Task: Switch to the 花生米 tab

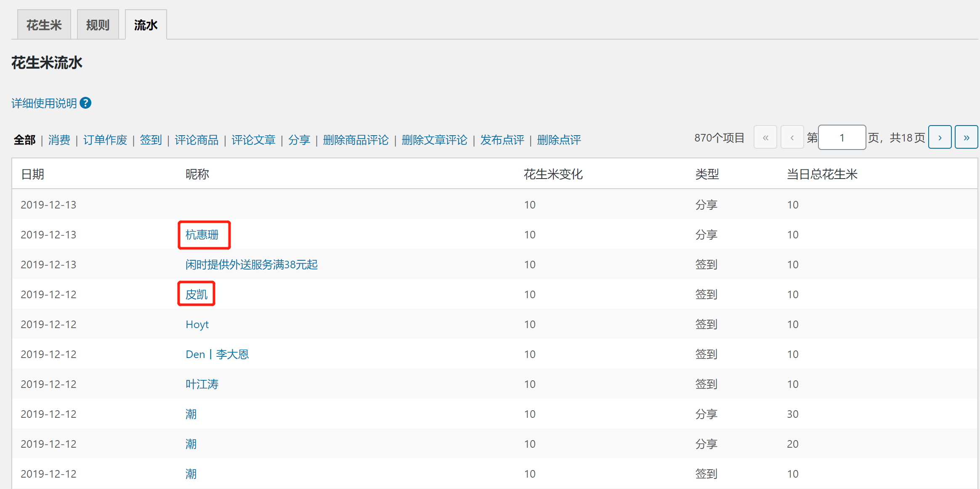Action: pos(44,25)
